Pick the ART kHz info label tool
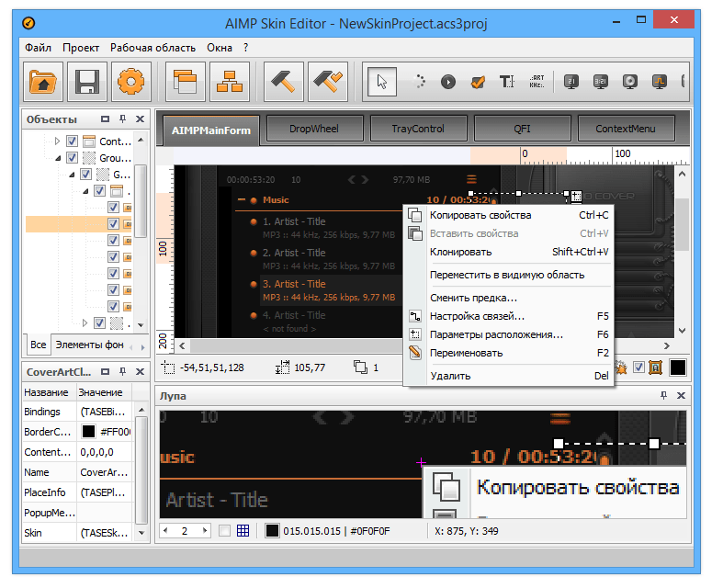 coord(537,82)
